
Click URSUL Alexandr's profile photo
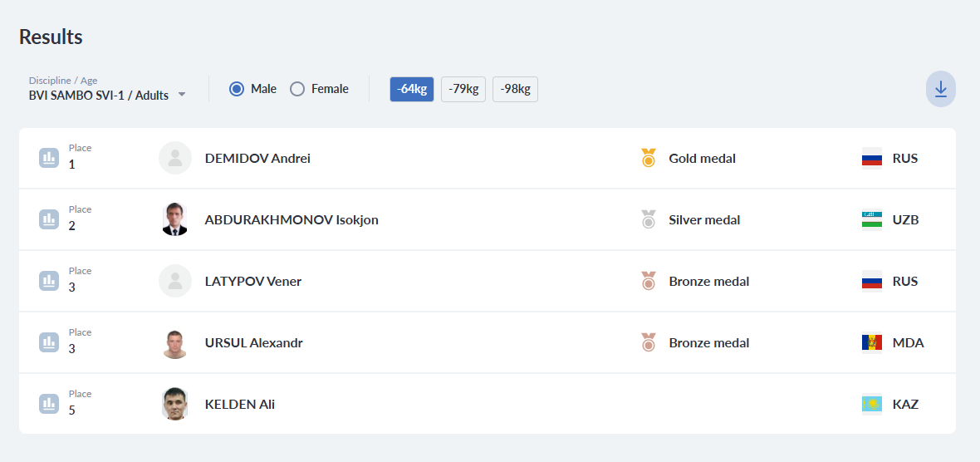(174, 342)
